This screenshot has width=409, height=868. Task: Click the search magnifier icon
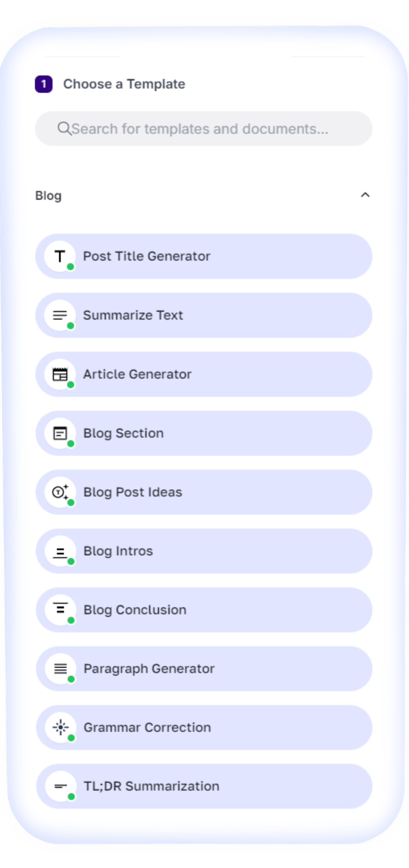coord(64,129)
